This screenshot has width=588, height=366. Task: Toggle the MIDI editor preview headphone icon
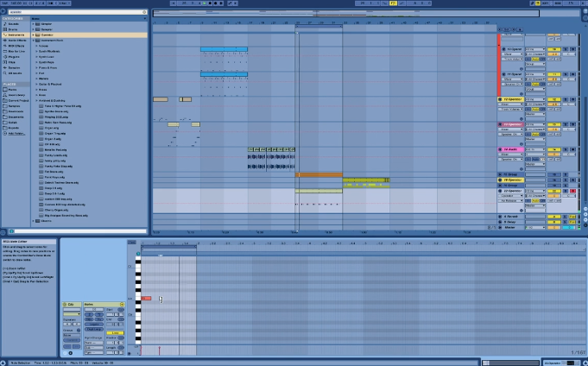click(x=137, y=254)
